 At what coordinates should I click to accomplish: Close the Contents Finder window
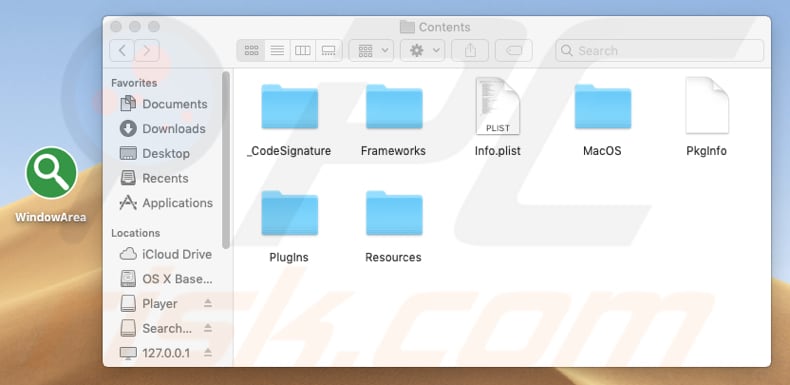[x=116, y=26]
